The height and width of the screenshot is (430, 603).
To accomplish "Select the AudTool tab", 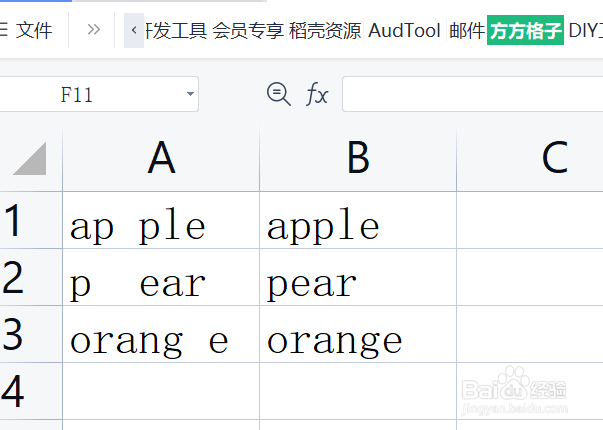I will 404,30.
